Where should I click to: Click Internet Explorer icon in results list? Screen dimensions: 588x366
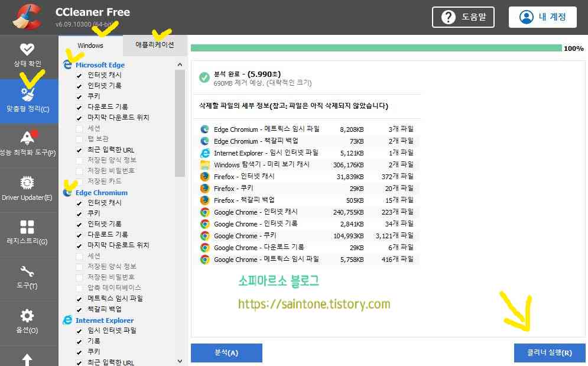point(204,153)
